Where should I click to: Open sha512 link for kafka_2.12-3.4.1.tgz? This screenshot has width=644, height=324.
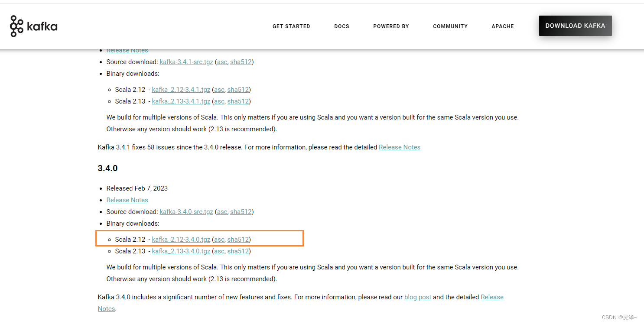(238, 90)
